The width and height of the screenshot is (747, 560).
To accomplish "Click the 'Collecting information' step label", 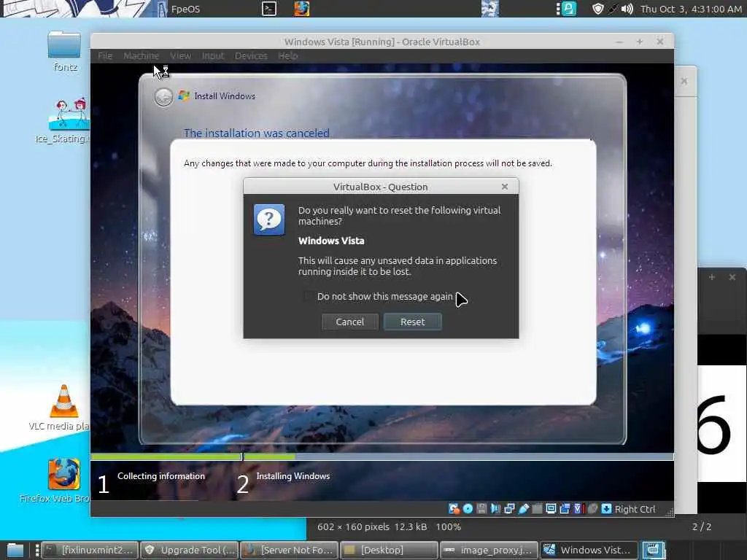I will tap(161, 475).
